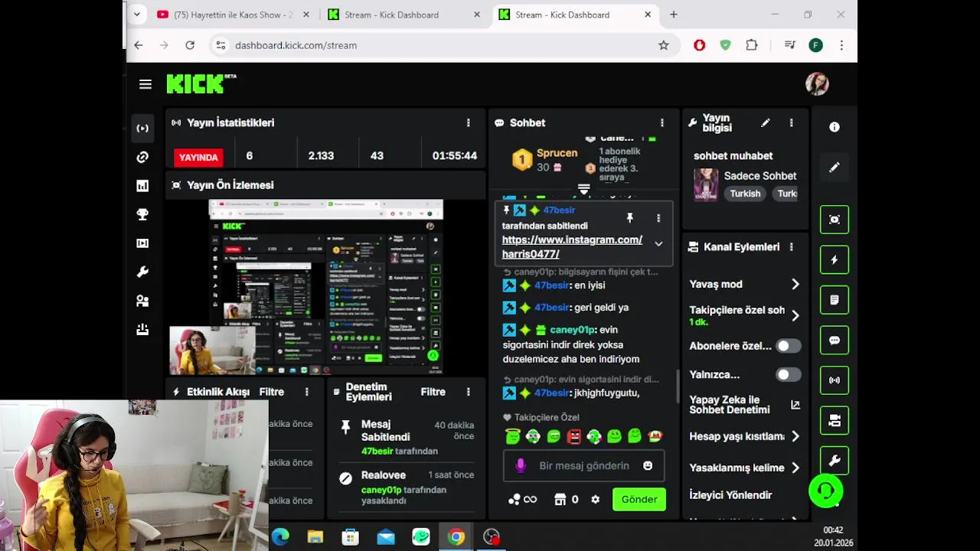Viewport: 980px width, 551px height.
Task: Open Filtre in Denetim Eylemleri panel
Action: point(433,392)
